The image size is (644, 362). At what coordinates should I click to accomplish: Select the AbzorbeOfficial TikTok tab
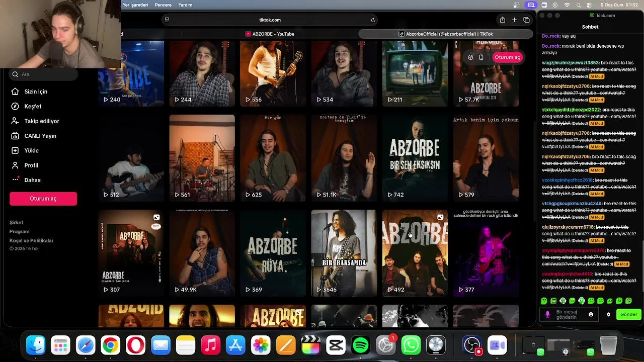click(446, 34)
